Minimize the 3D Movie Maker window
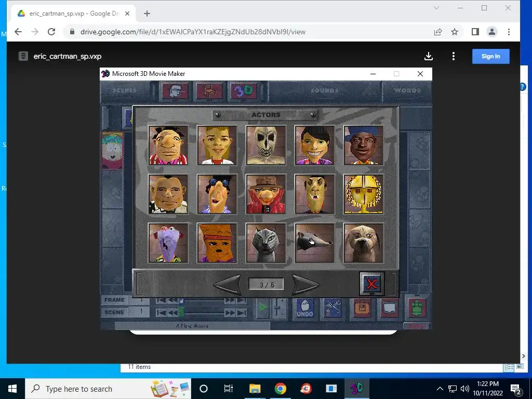Screen dimensions: 532x399 [373, 74]
